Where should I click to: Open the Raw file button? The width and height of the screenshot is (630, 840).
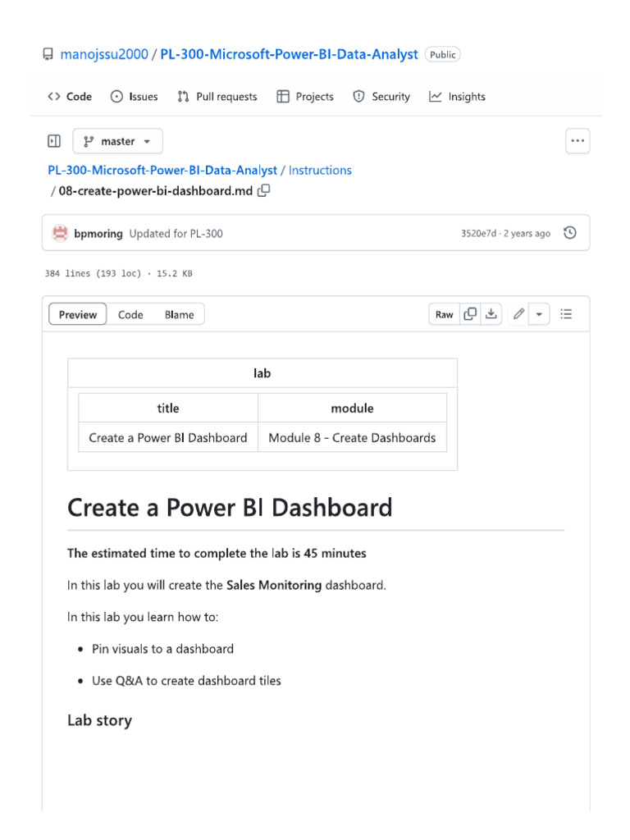coord(444,314)
